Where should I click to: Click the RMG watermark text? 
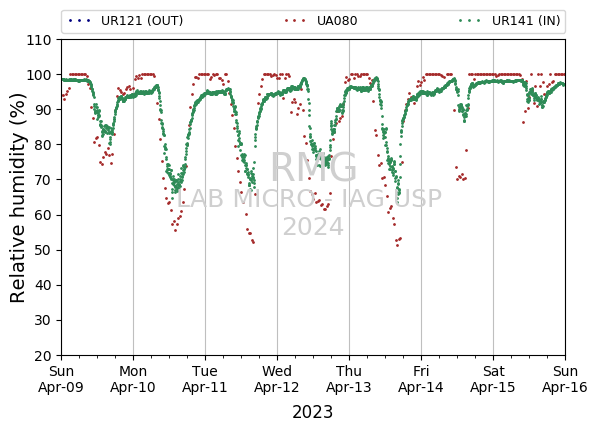tap(313, 167)
